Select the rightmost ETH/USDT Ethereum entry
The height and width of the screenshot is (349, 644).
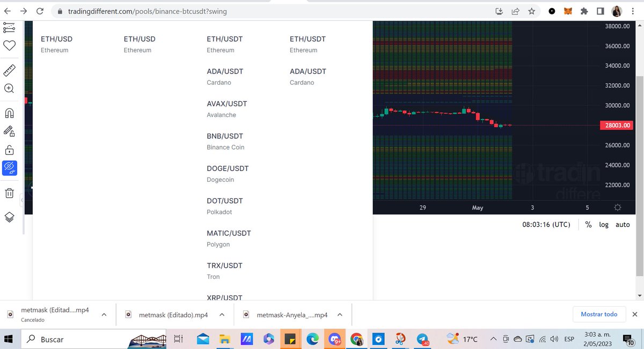tap(308, 44)
